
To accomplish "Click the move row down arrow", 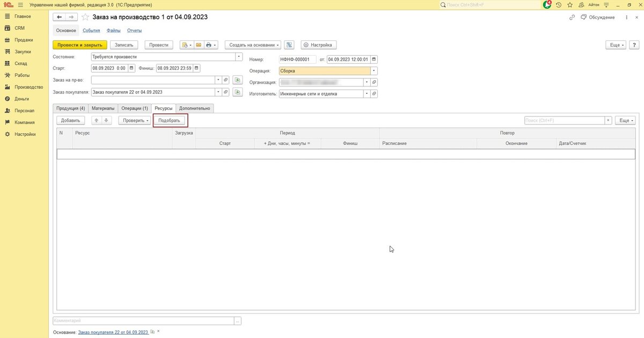I will 106,120.
